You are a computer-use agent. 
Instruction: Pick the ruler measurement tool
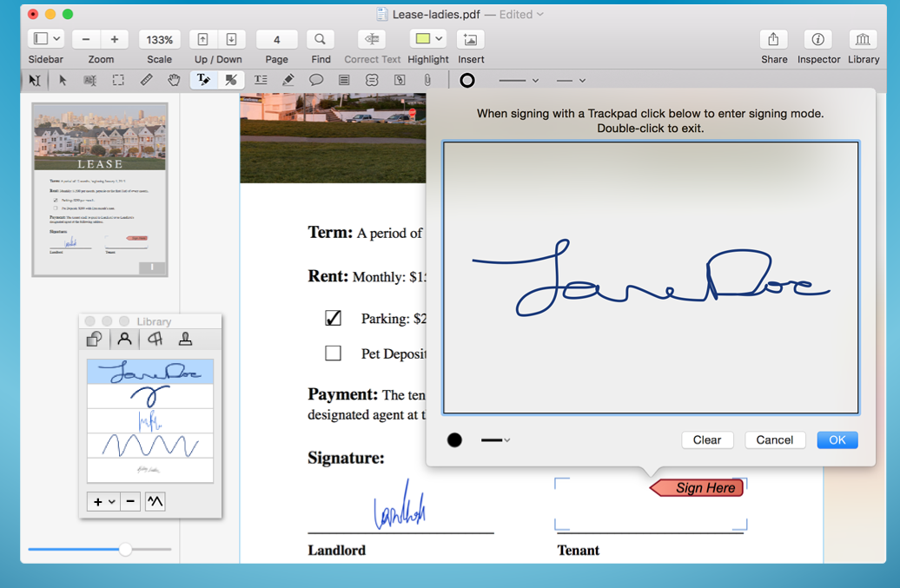click(x=146, y=80)
